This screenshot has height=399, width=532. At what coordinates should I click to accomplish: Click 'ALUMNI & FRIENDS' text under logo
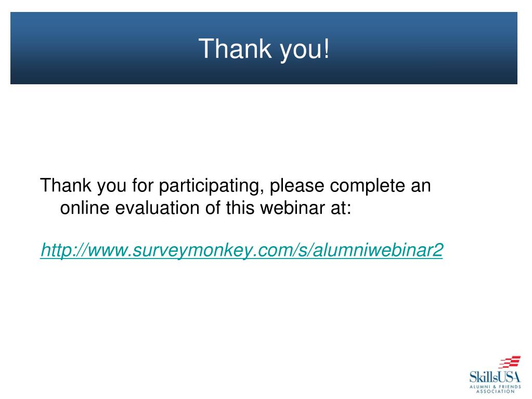(496, 387)
